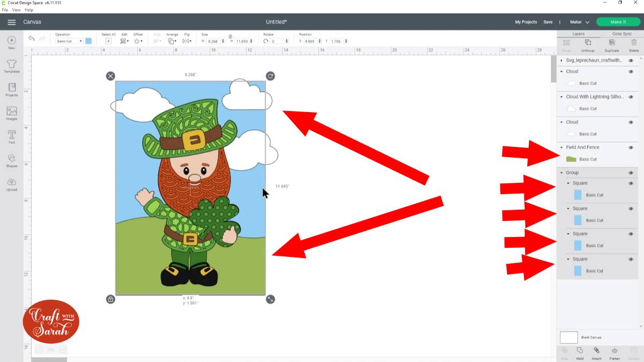This screenshot has width=644, height=362.
Task: Click UnGroup in the Layers panel
Action: (588, 45)
